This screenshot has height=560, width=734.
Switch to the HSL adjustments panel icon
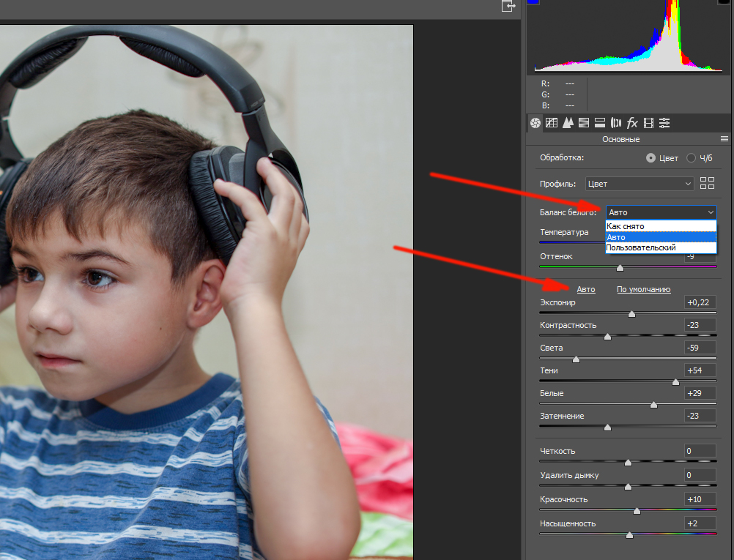584,123
